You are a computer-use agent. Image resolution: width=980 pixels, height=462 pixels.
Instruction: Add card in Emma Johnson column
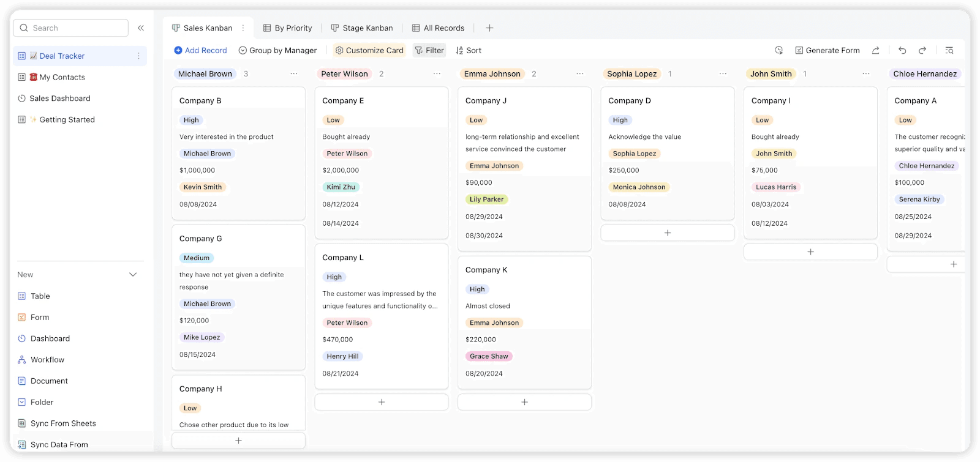click(524, 402)
